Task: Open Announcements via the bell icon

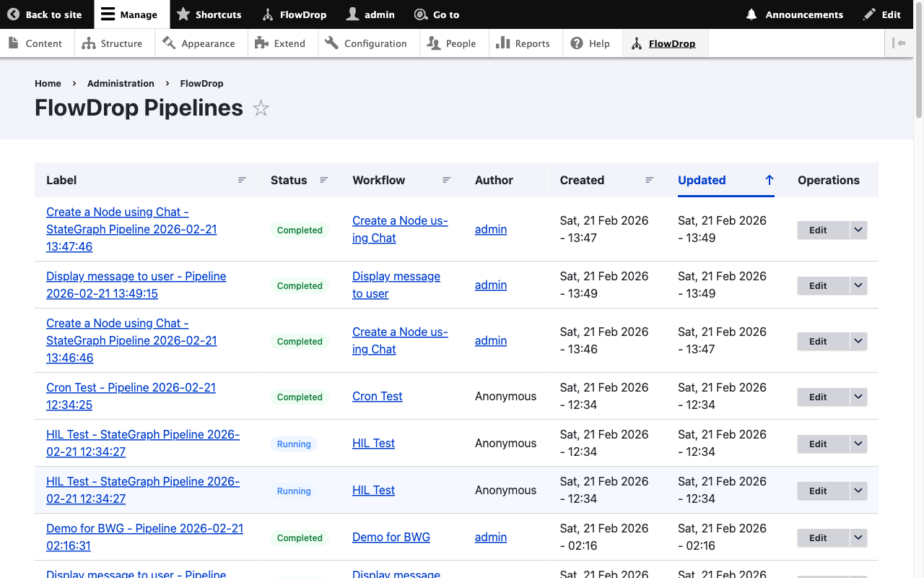Action: coord(751,14)
